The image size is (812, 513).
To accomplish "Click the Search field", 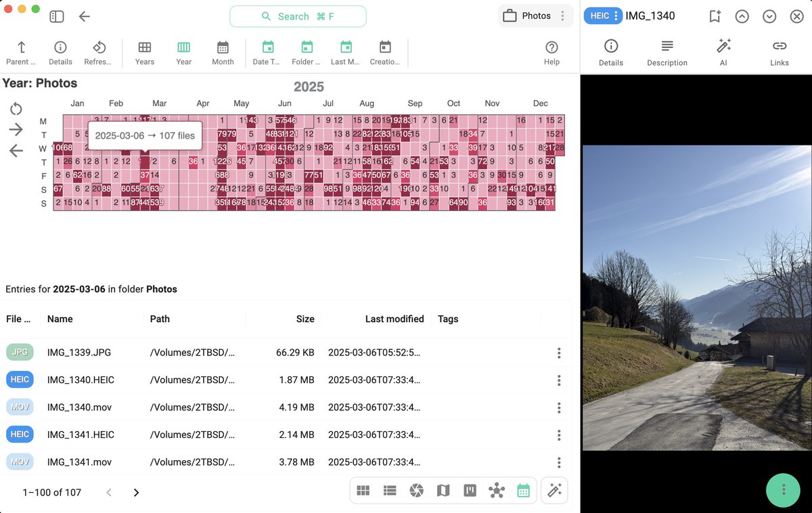I will point(298,16).
